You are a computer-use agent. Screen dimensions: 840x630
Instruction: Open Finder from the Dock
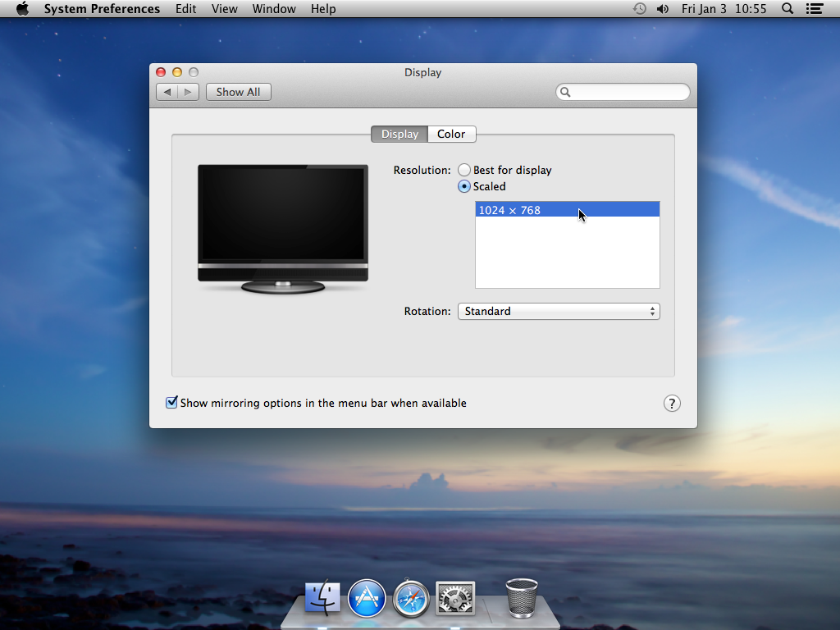click(x=322, y=598)
